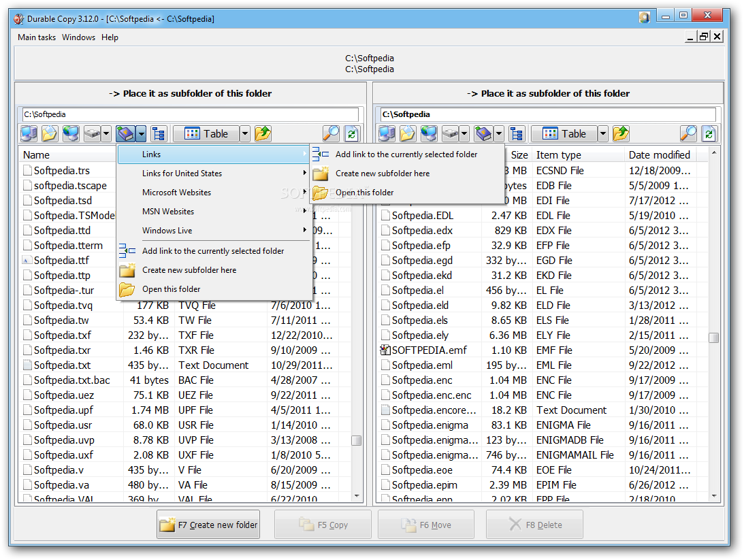Expand the drive list dropdown in left pane

[106, 134]
